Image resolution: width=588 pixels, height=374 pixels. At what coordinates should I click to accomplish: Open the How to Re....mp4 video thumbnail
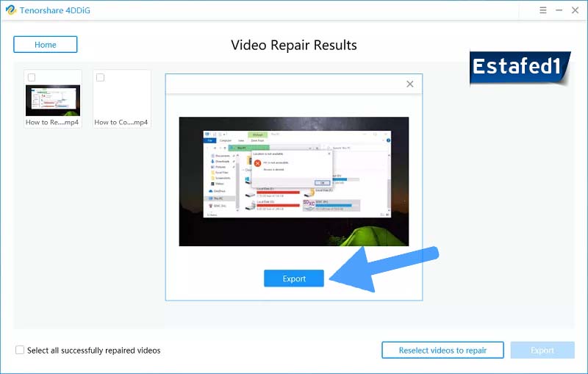52,101
